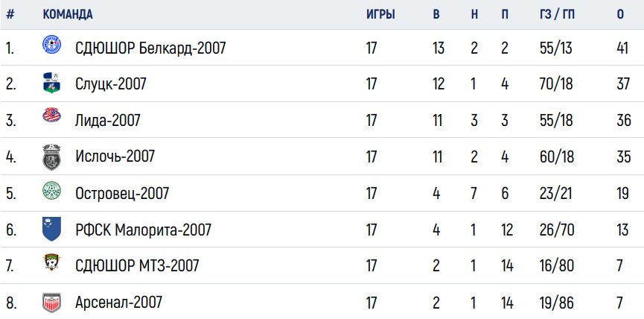Open the Ислочь-2007 team name link
Viewport: 644px width, 319px height.
[115, 157]
